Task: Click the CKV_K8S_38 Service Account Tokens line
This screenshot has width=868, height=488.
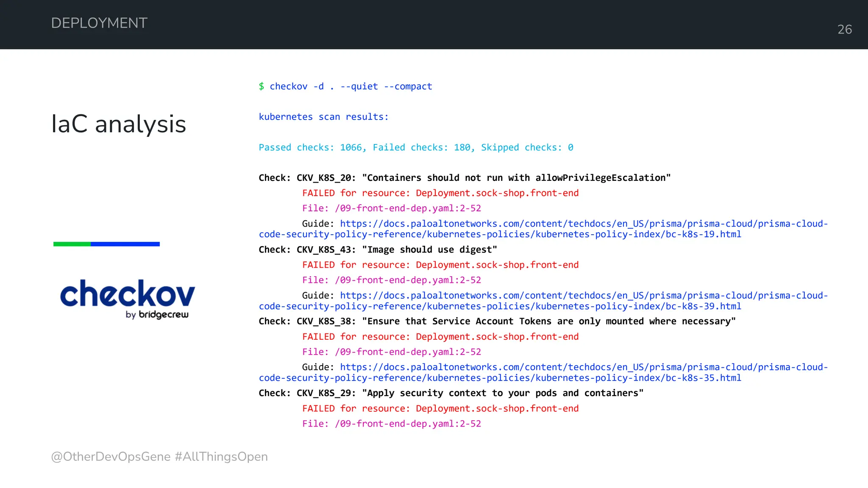Action: pos(497,322)
